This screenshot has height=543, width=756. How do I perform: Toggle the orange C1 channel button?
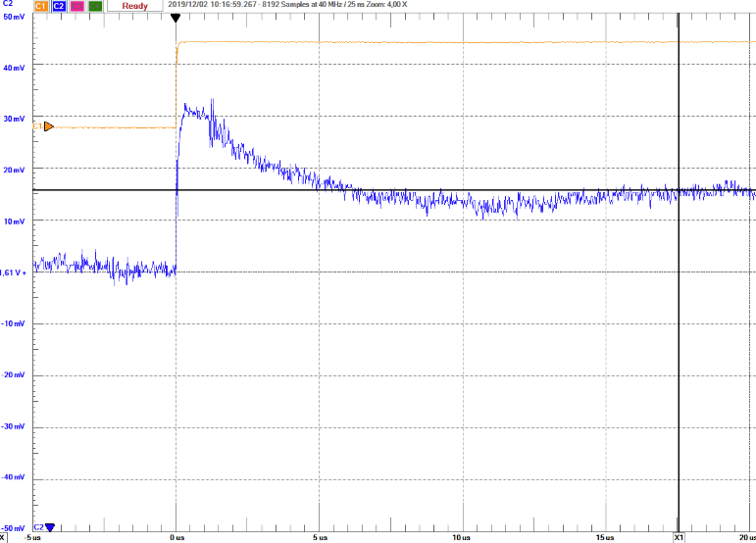(x=41, y=6)
